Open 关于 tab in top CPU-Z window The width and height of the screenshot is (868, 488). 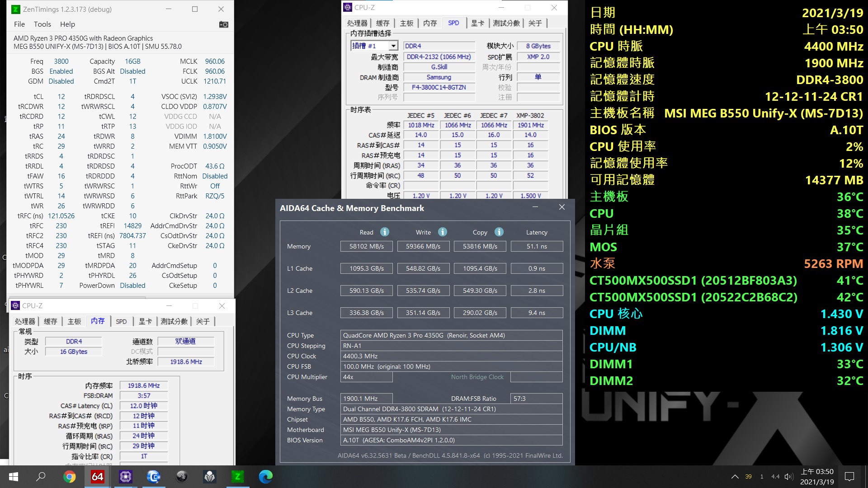click(x=535, y=23)
